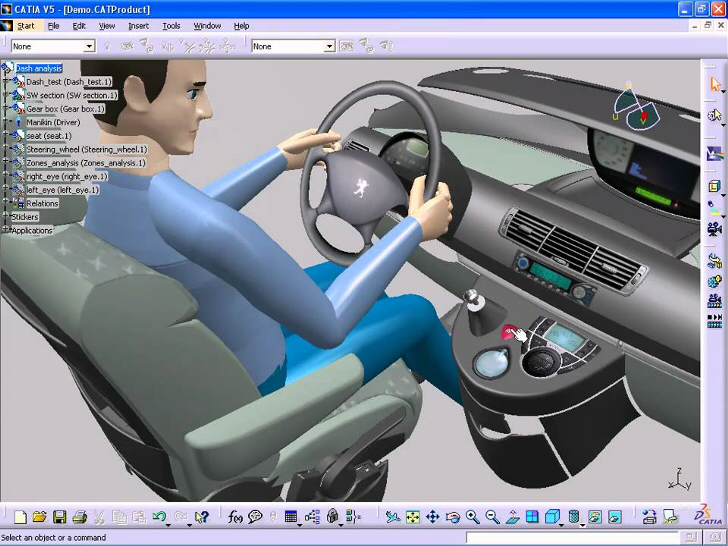Click the command input field in status bar
The image size is (728, 546).
(x=573, y=538)
